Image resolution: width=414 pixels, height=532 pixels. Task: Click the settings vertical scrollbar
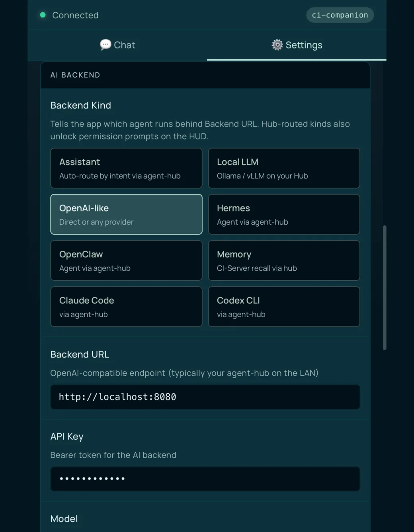pyautogui.click(x=385, y=287)
